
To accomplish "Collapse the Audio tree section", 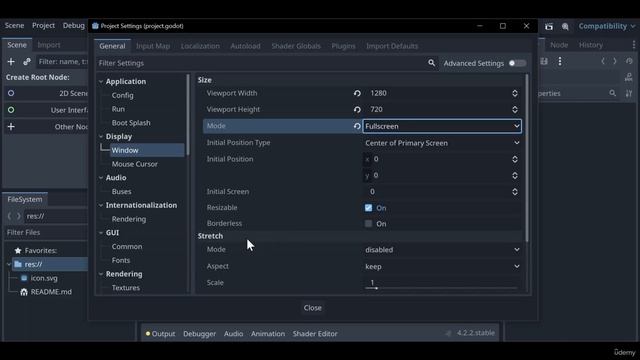I will (101, 178).
